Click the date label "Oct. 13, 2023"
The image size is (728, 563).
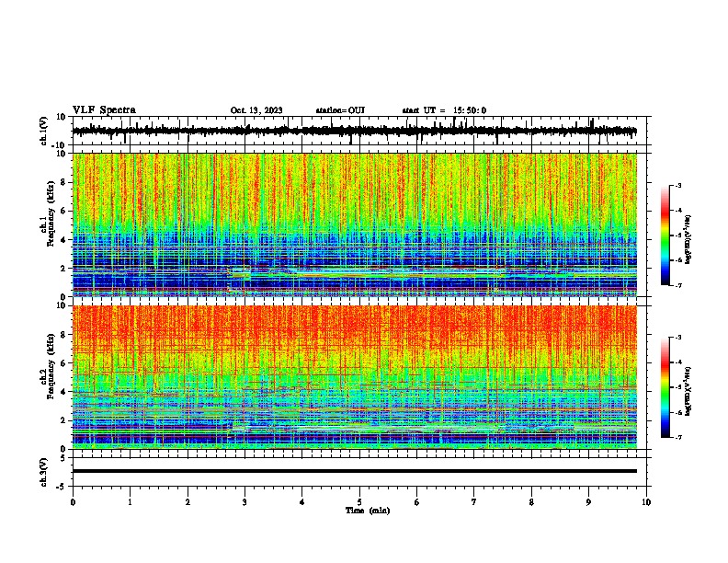256,110
